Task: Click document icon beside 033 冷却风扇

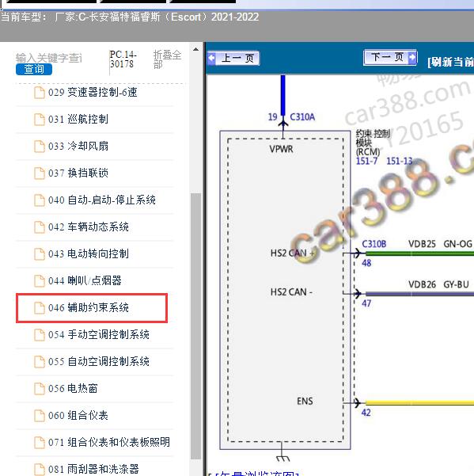Action: tap(39, 147)
